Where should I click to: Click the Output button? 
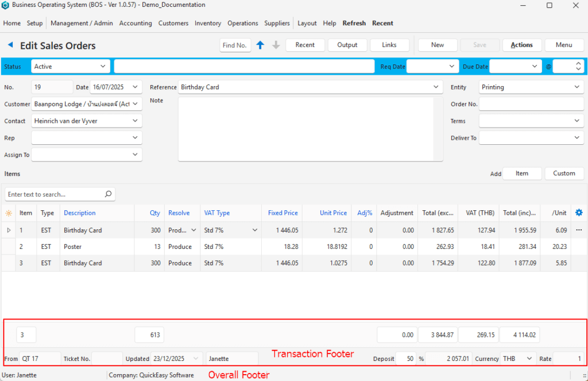pyautogui.click(x=347, y=45)
